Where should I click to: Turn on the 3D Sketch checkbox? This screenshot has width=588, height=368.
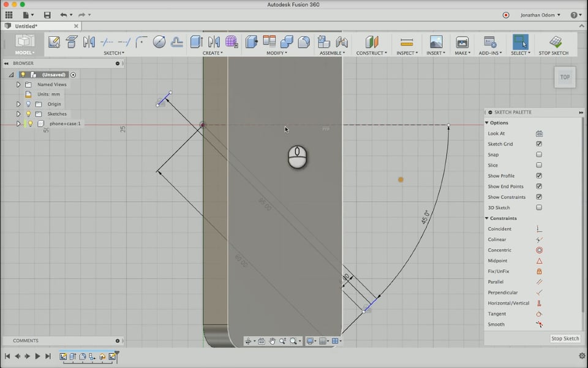click(539, 208)
